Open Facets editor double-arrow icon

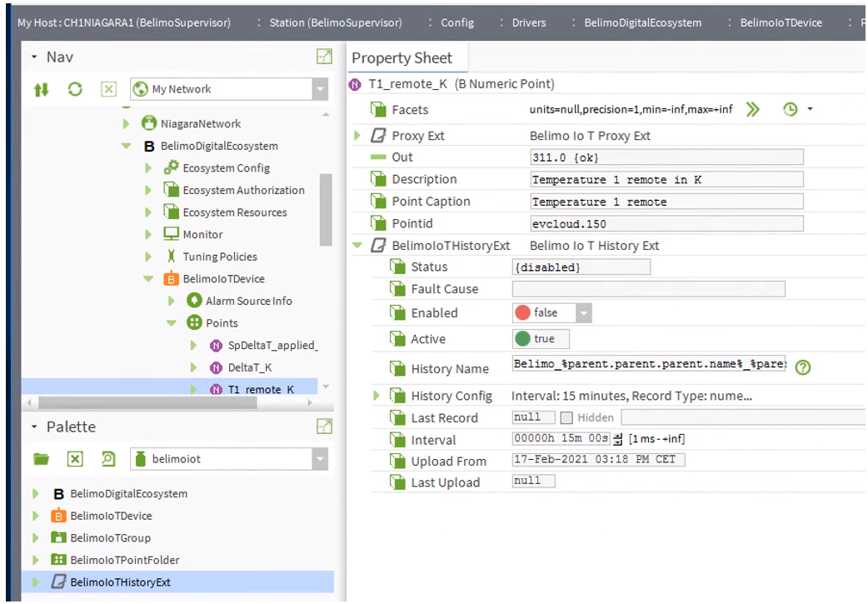click(x=752, y=110)
